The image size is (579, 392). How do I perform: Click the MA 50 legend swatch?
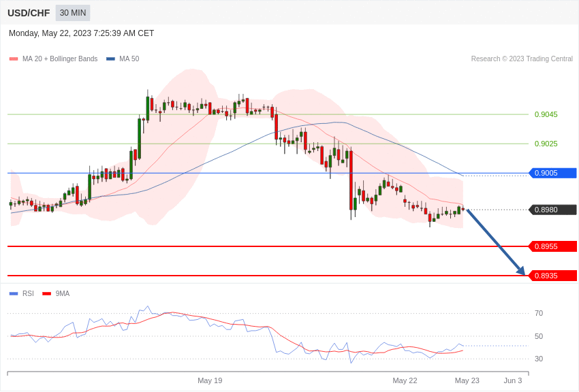(x=111, y=59)
